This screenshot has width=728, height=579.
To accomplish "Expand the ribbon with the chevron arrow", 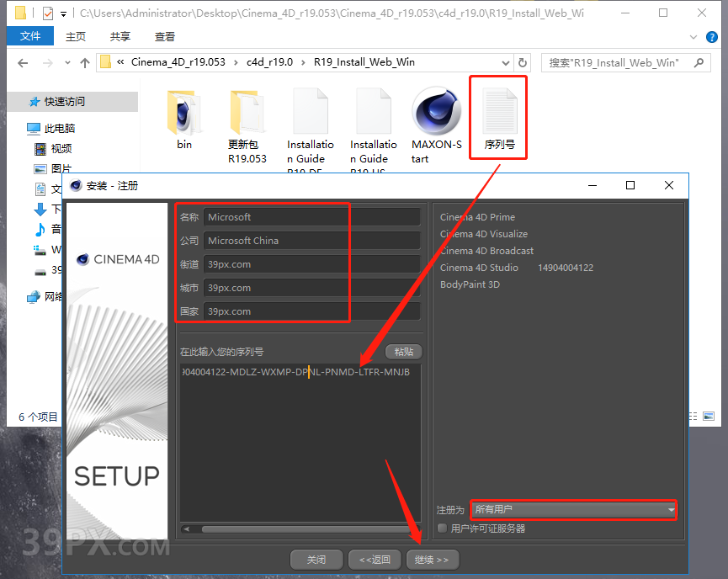I will coord(693,37).
